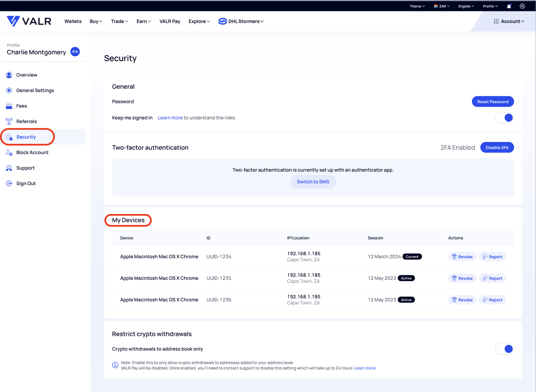Click the info icon beside withdrawal note
The width and height of the screenshot is (536, 392).
click(115, 364)
